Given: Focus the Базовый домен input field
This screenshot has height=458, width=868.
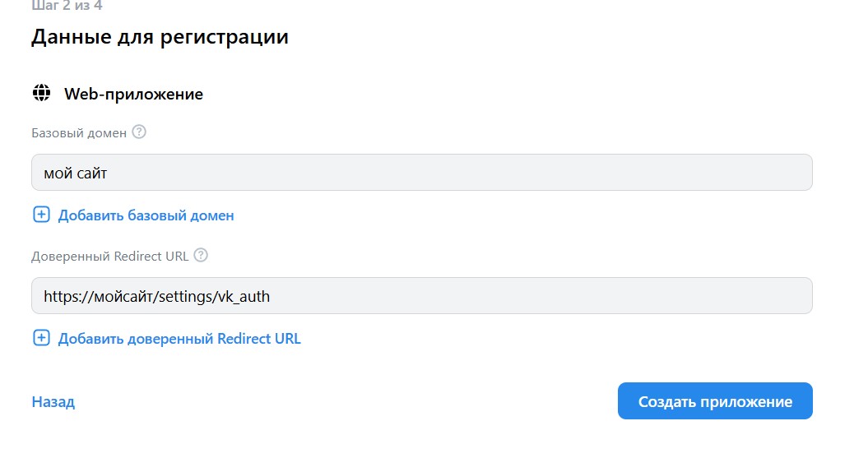Looking at the screenshot, I should (422, 173).
